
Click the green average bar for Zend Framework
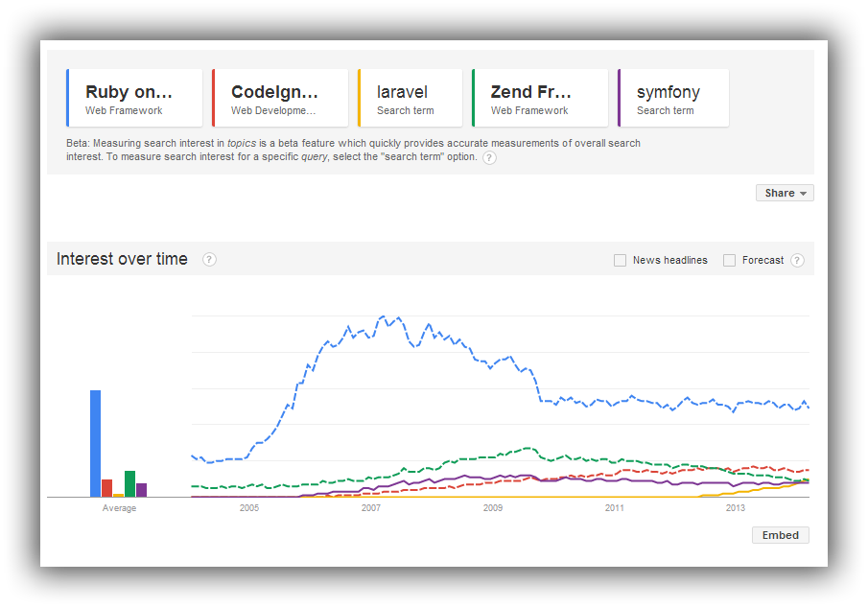[130, 483]
